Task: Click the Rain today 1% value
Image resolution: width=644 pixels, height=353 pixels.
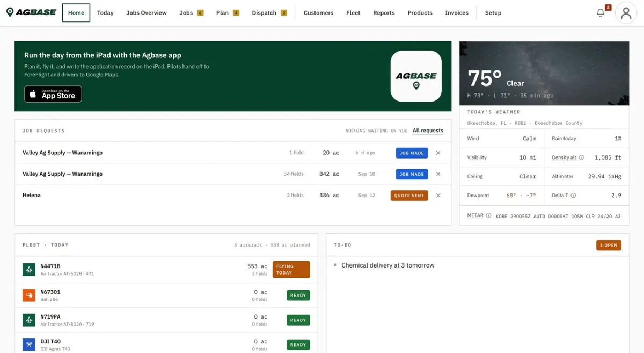Action: tap(618, 139)
